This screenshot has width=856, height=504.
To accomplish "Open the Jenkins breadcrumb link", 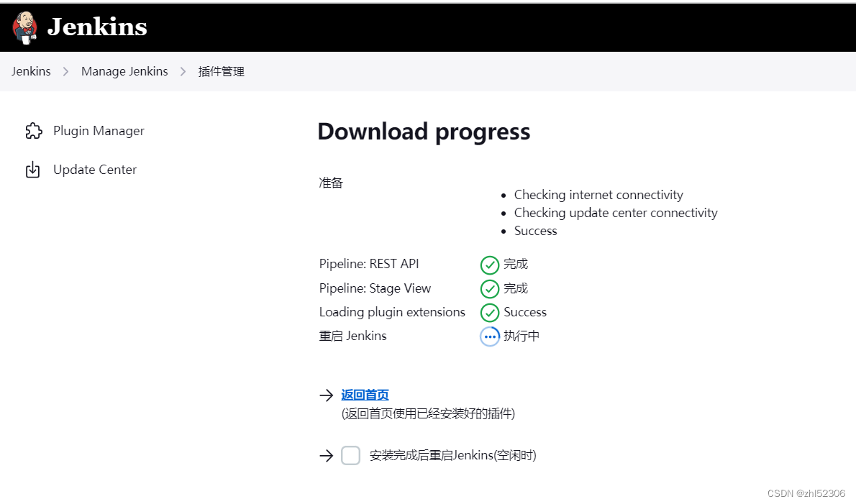I will click(31, 71).
